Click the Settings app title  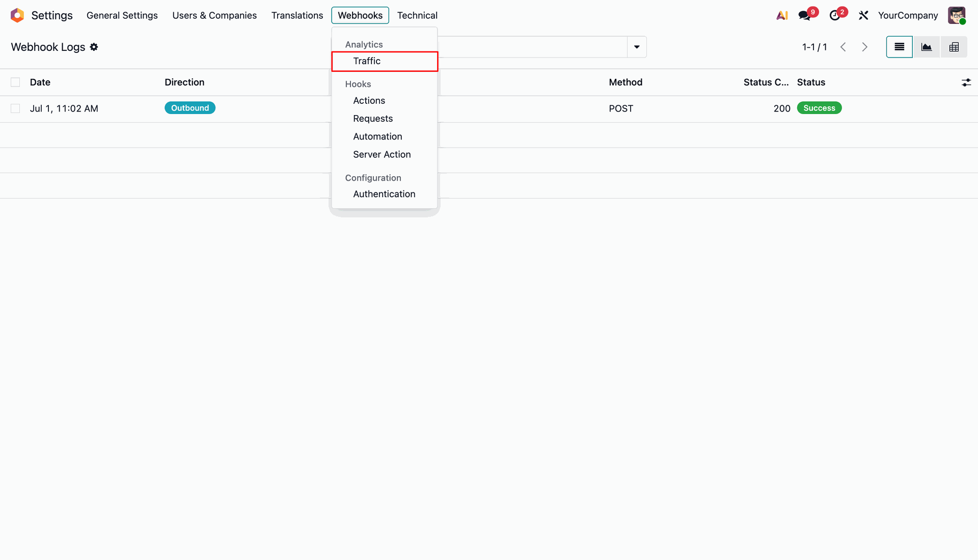52,15
